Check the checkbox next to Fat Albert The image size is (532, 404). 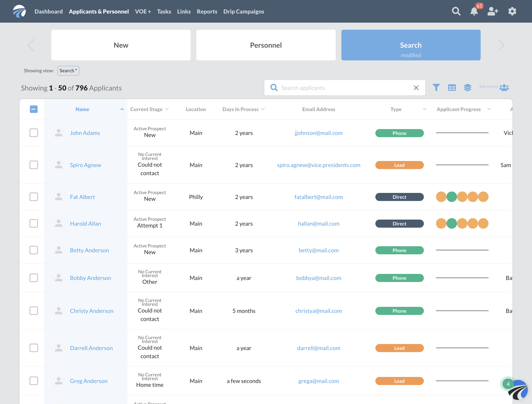click(x=34, y=197)
